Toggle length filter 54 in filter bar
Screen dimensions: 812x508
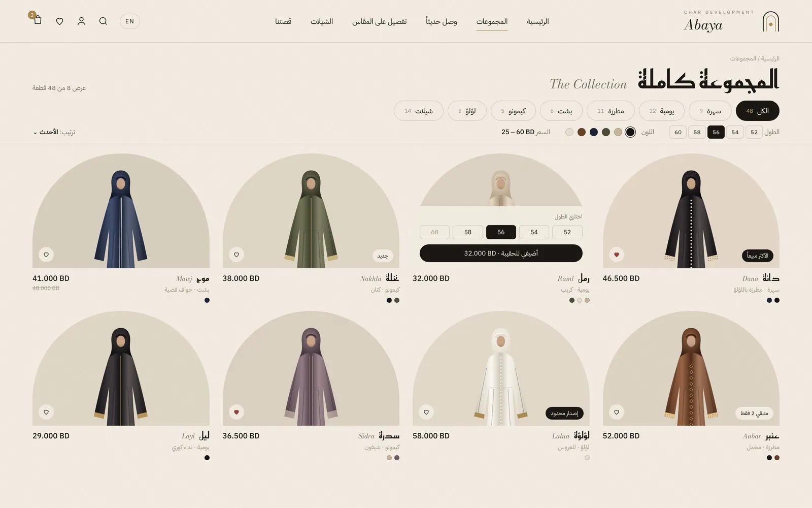[x=735, y=132]
